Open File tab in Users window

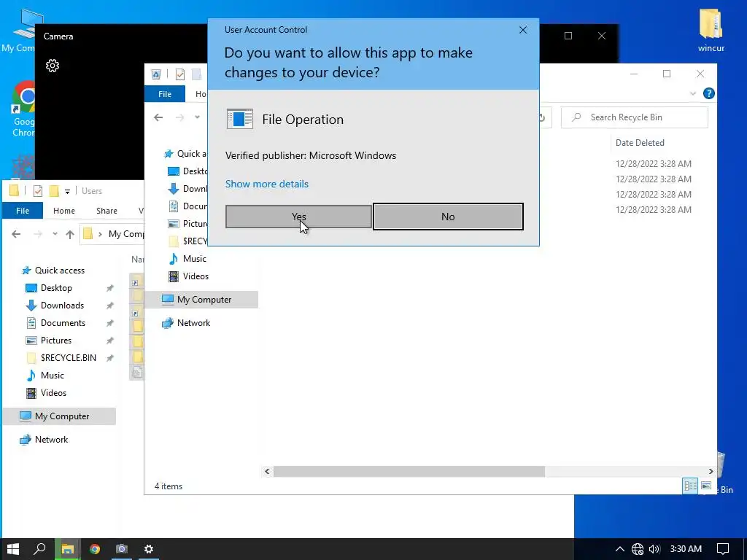[23, 211]
